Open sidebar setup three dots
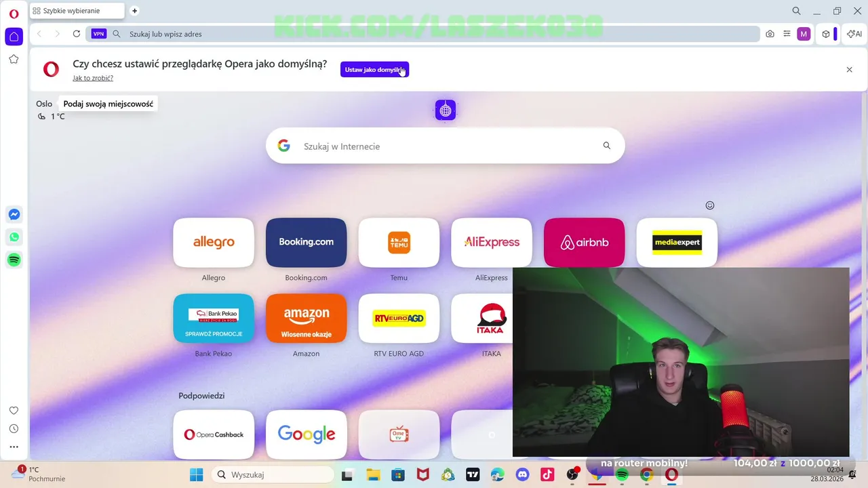Screen dimensions: 868x488 pyautogui.click(x=14, y=447)
